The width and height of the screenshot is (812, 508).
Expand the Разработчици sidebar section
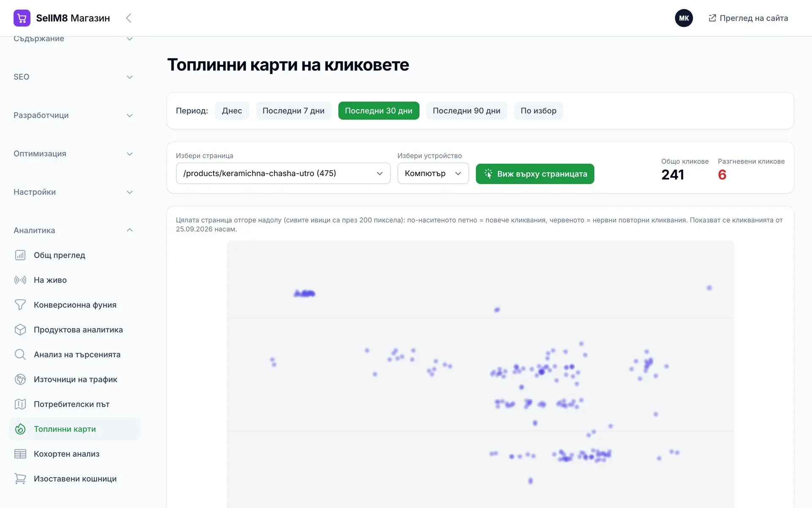(73, 116)
